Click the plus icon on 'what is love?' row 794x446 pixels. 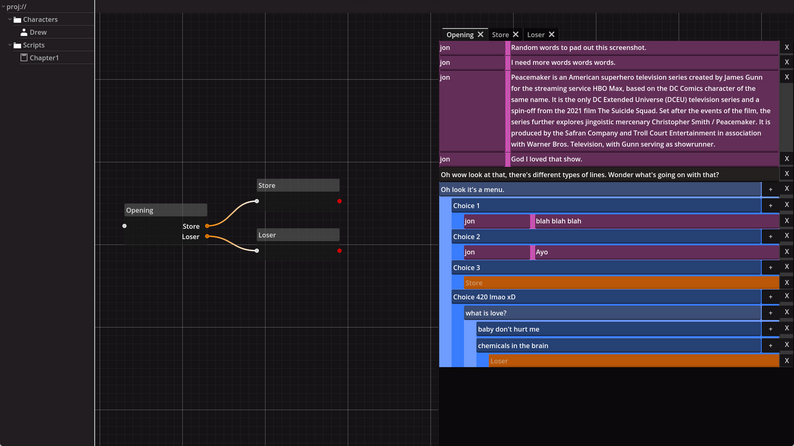[770, 313]
